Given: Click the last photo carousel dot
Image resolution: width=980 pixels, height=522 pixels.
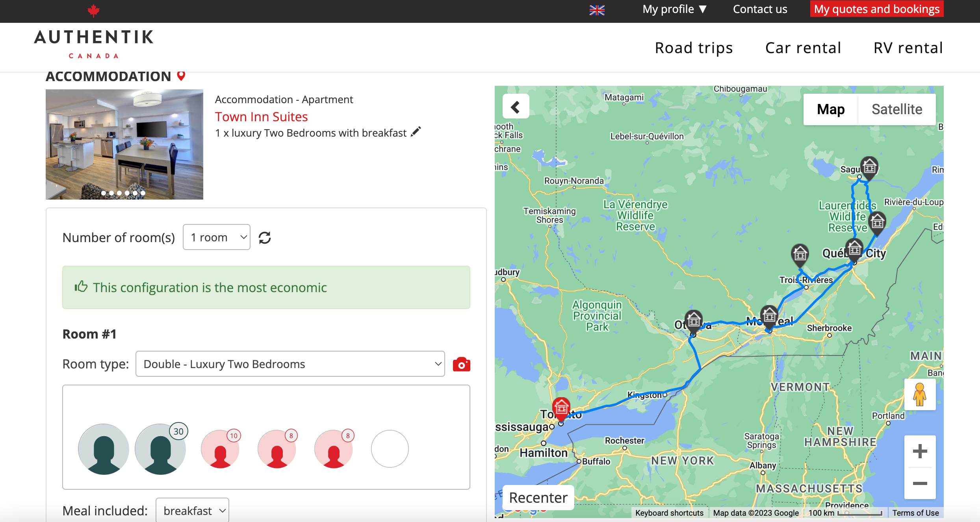Looking at the screenshot, I should (x=143, y=193).
